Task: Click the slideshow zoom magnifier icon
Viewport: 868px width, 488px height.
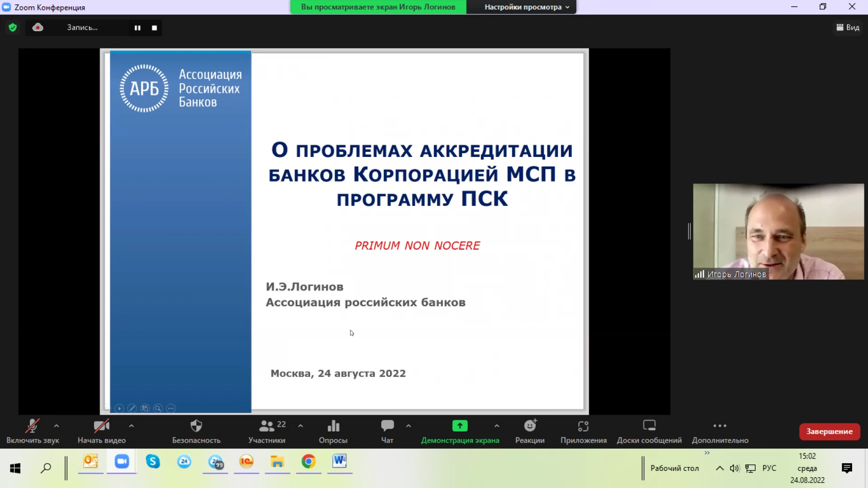Action: (158, 408)
